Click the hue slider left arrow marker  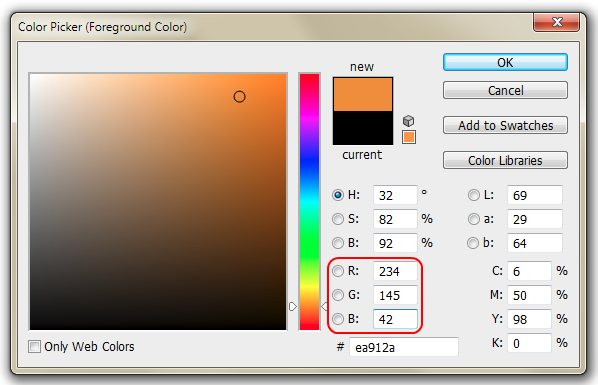(293, 306)
